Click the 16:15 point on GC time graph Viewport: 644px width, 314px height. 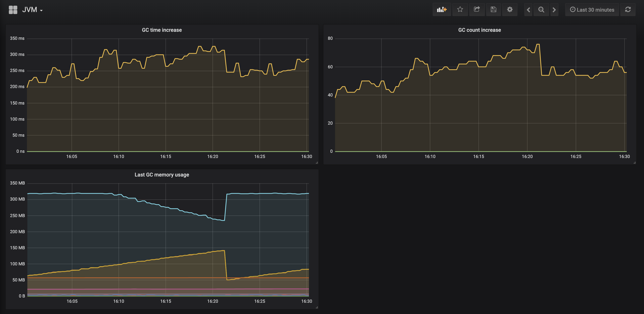166,66
